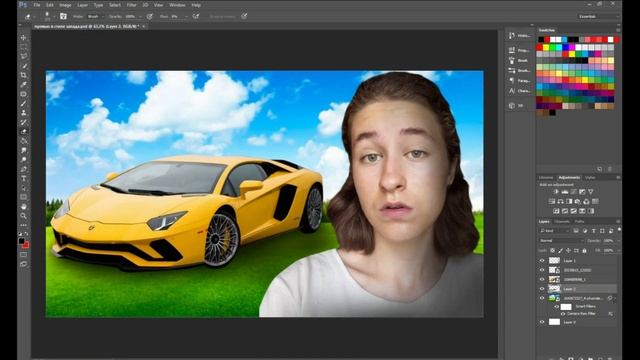Add a Hue/Saturation adjustment
Viewport: 640px width, 360px height.
[551, 201]
